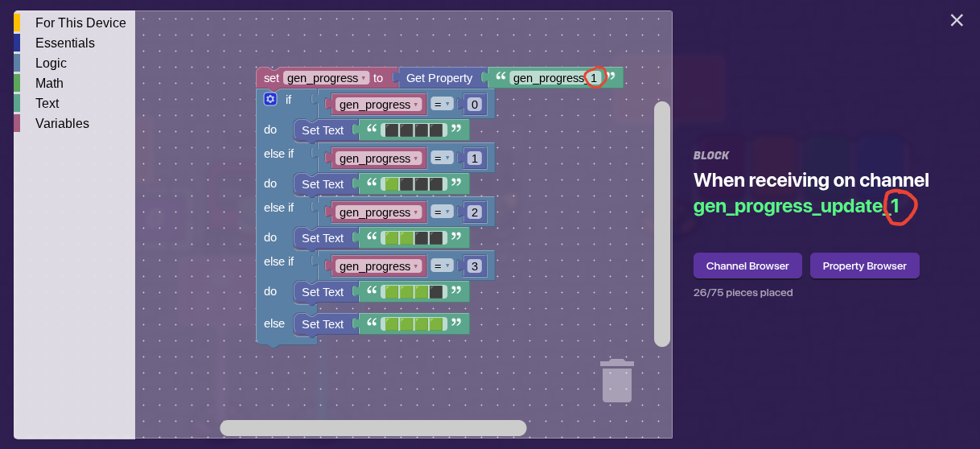Edit the number field containing 2

[475, 212]
